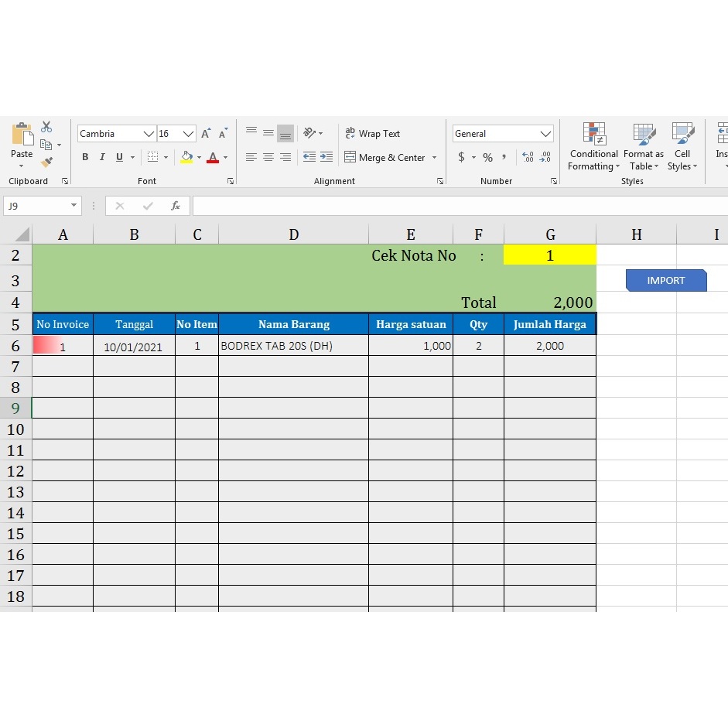Set Middle Align
The height and width of the screenshot is (728, 728).
[x=268, y=133]
